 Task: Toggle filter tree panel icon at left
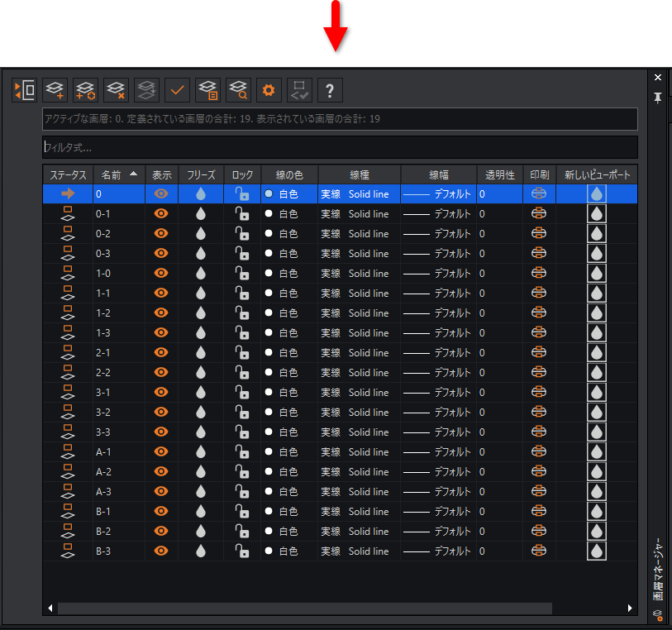coord(25,90)
